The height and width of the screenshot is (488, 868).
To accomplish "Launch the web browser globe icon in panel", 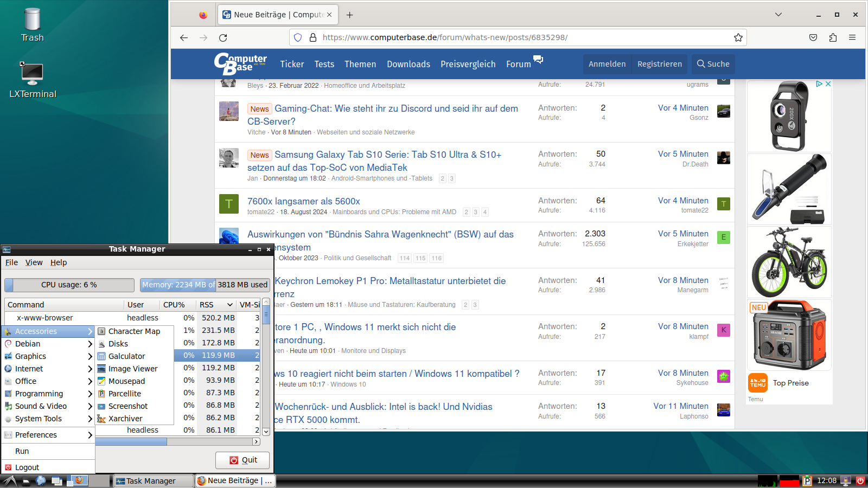I will coord(41,480).
